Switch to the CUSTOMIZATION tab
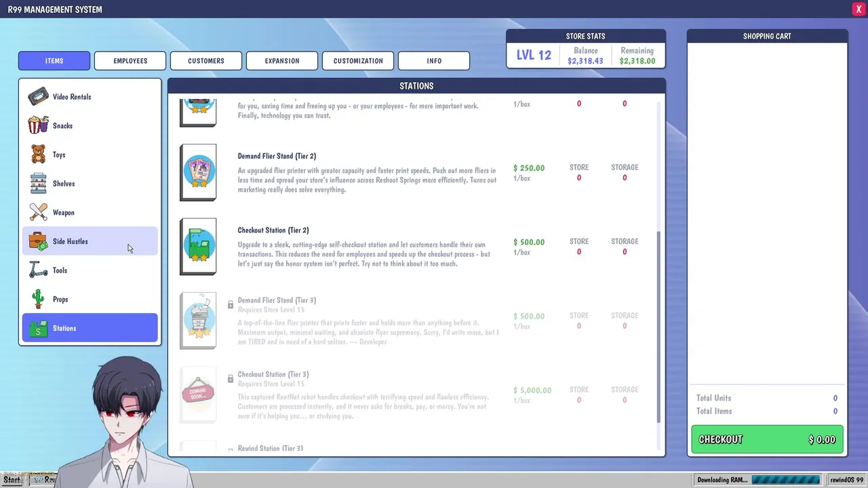The image size is (868, 488). [358, 60]
